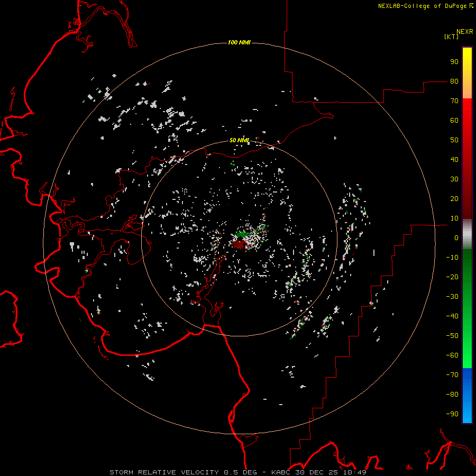476x476 pixels.
Task: Click the -70 value on velocity scale
Action: tap(452, 375)
